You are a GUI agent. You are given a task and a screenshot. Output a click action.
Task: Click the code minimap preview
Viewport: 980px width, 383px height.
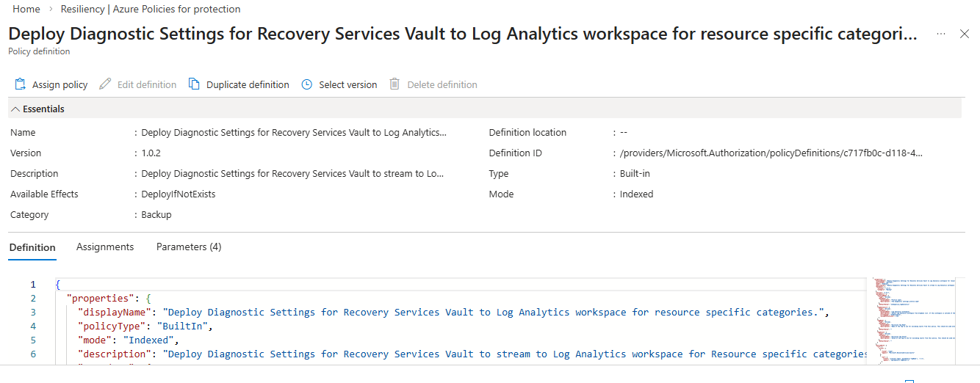(x=913, y=315)
